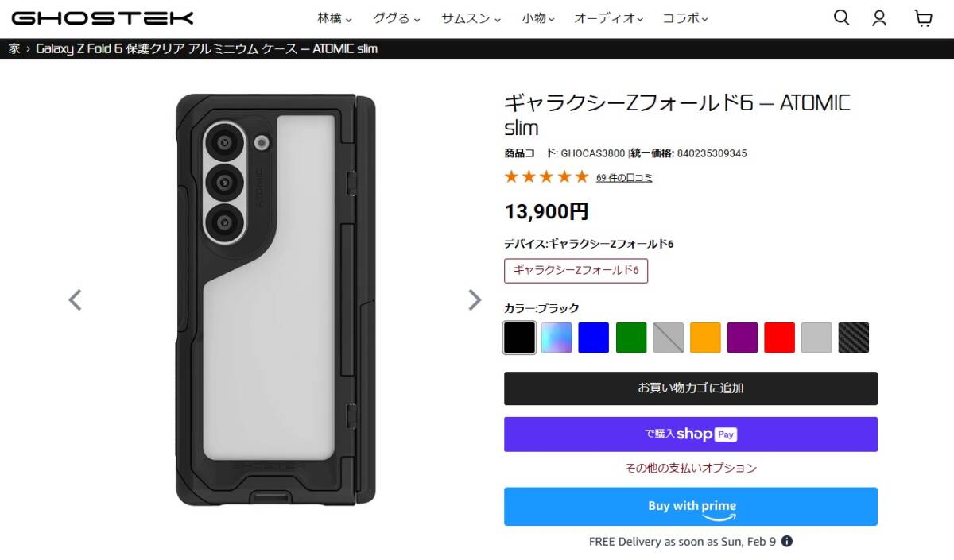
Task: Click the delivery info icon
Action: tap(786, 542)
